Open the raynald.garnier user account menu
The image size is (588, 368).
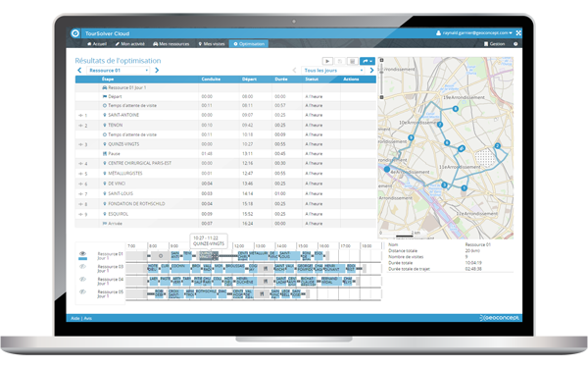click(x=474, y=33)
